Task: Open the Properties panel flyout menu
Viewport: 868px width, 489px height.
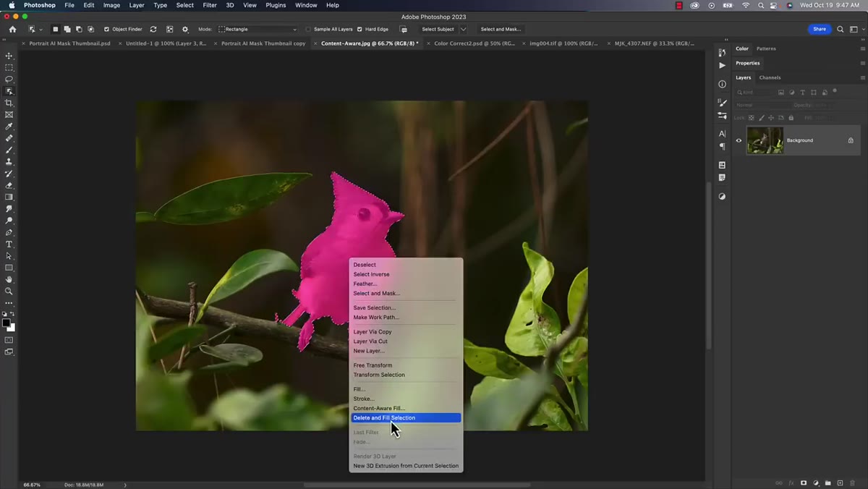Action: point(862,63)
